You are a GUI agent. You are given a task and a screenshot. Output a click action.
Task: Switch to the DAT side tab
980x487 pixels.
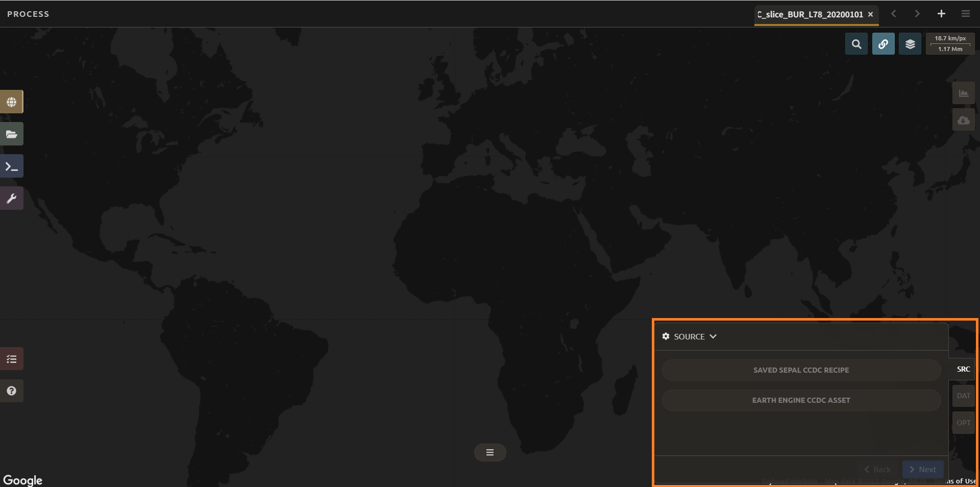tap(963, 396)
